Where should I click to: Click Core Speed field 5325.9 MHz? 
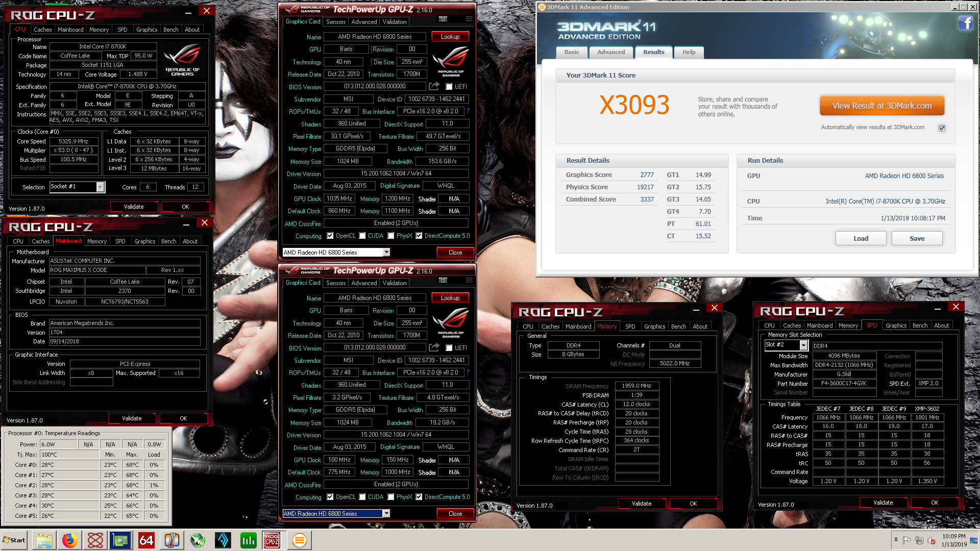(73, 141)
